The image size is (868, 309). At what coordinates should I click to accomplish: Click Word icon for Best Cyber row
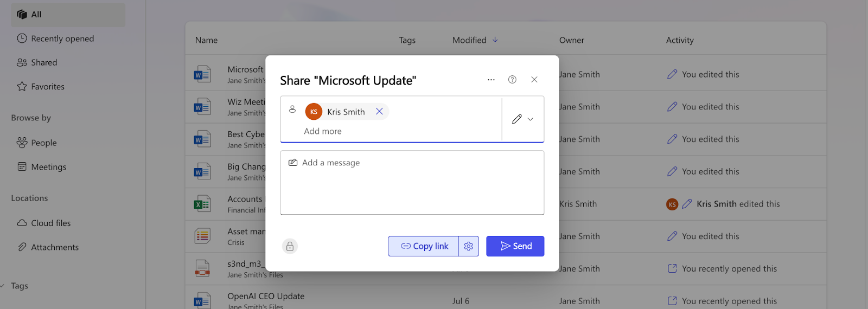coord(202,139)
